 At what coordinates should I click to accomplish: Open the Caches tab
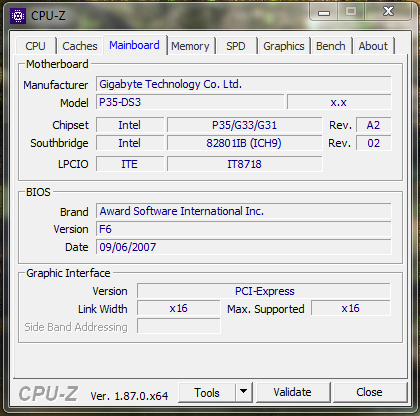click(x=80, y=46)
